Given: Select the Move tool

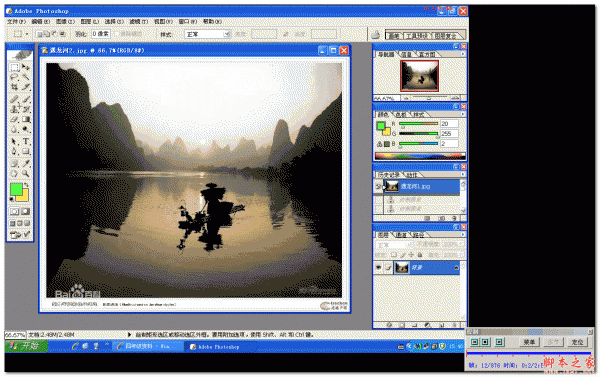Looking at the screenshot, I should (x=26, y=67).
